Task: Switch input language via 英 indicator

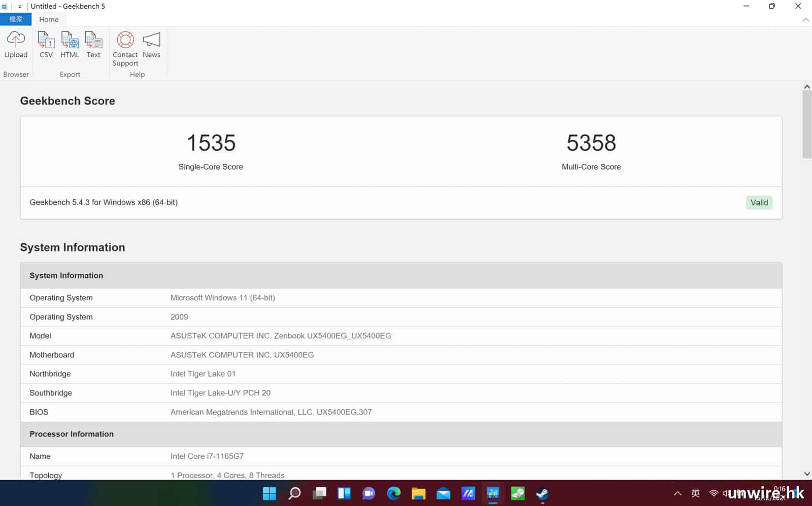Action: coord(695,493)
